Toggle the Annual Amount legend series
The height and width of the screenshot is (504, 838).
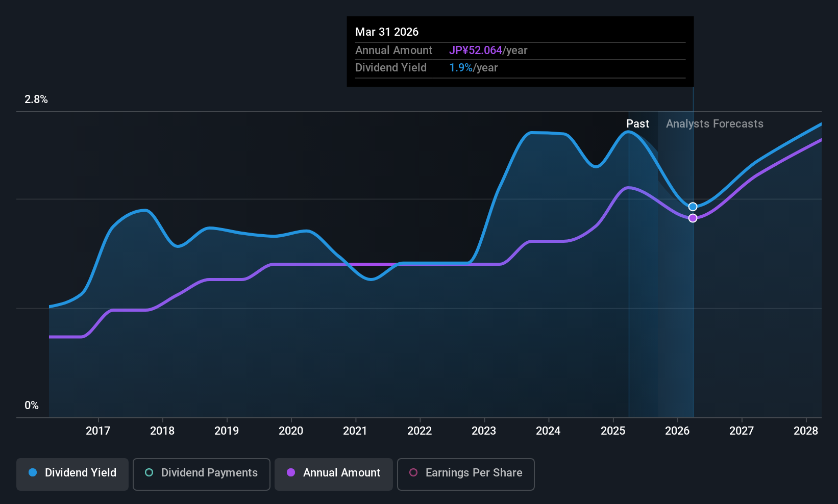coord(334,473)
